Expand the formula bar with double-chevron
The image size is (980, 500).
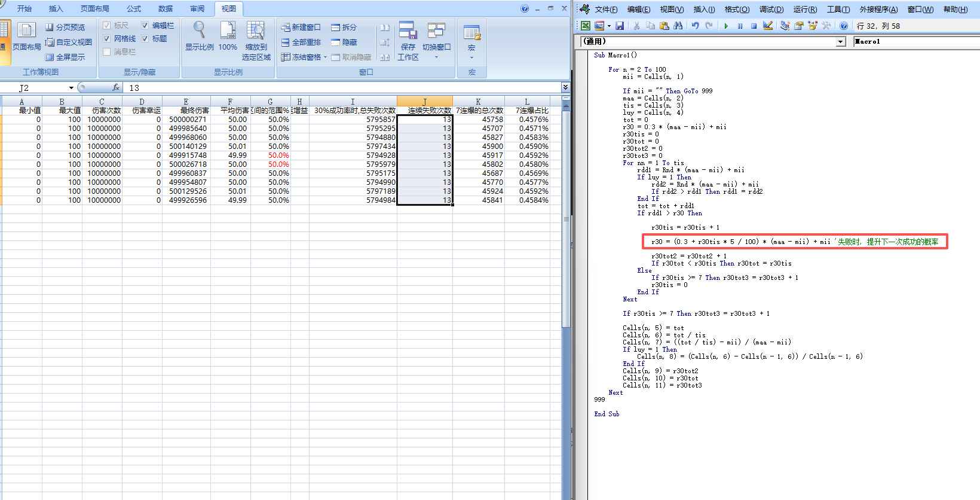pyautogui.click(x=565, y=88)
